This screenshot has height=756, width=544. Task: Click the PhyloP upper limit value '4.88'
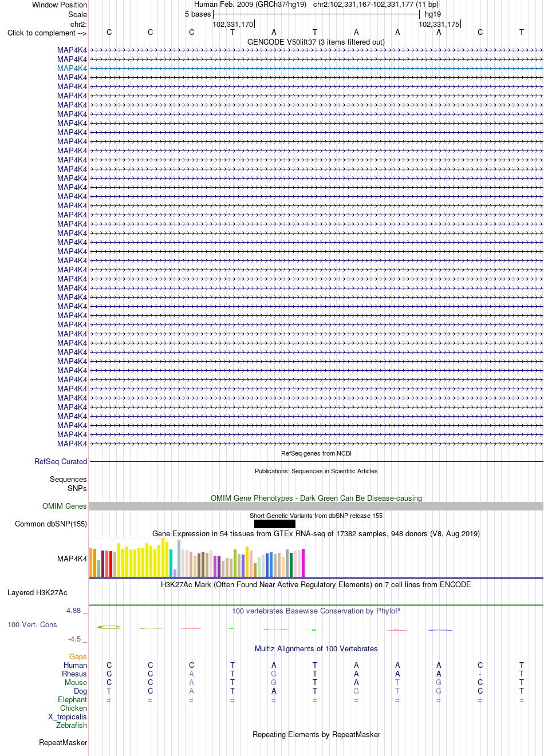pos(73,611)
